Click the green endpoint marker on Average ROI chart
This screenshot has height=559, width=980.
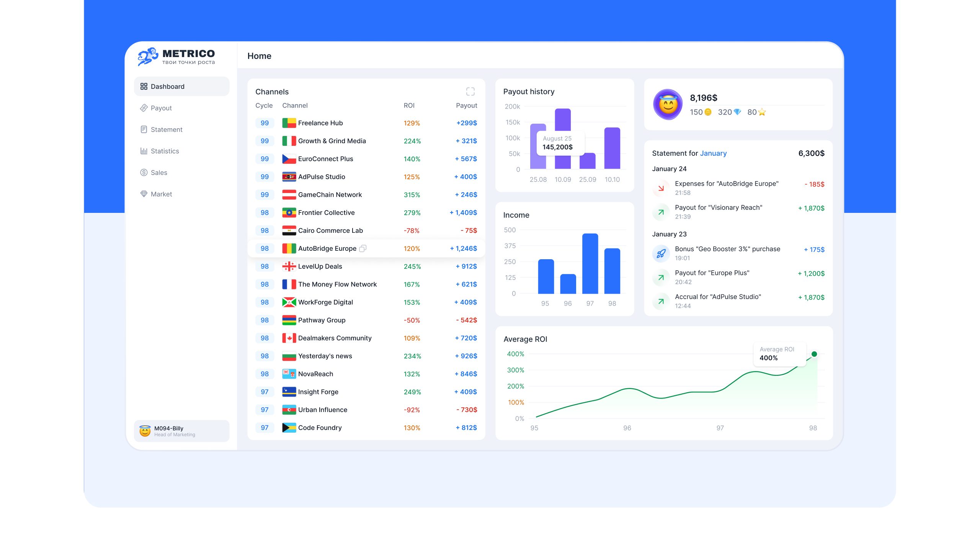point(814,354)
